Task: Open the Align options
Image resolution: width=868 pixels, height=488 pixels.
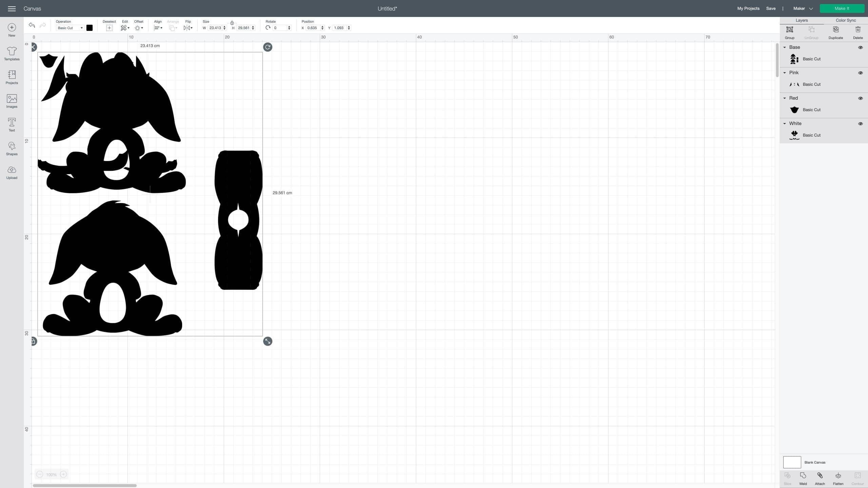Action: pyautogui.click(x=158, y=28)
